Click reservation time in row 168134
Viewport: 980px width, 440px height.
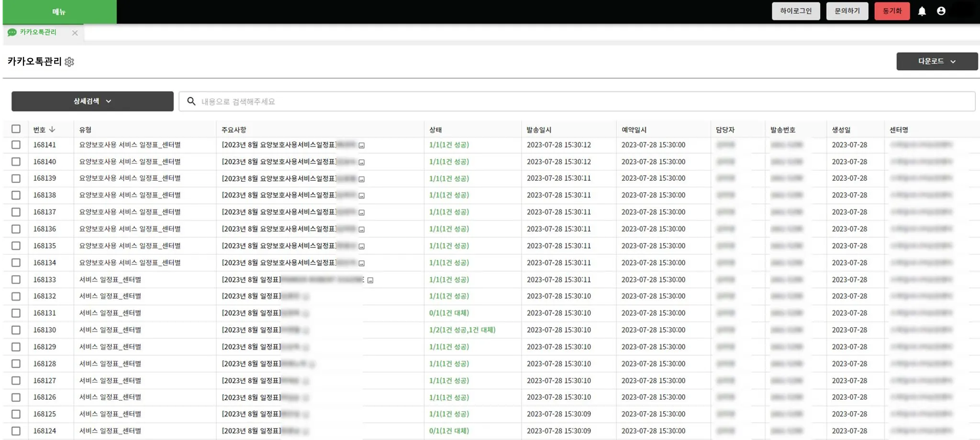click(653, 263)
